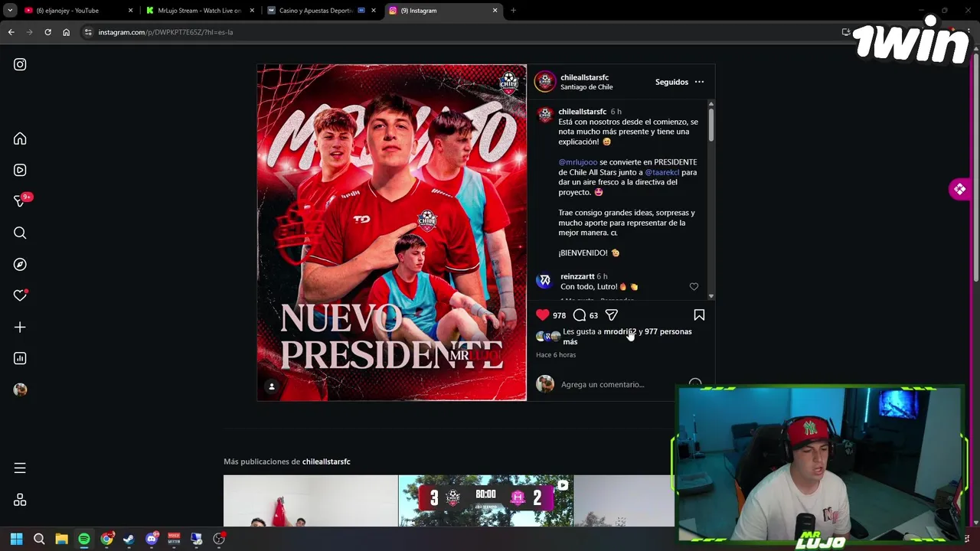Image resolution: width=980 pixels, height=551 pixels.
Task: Open the mrodri62 liker profile link
Action: (619, 331)
